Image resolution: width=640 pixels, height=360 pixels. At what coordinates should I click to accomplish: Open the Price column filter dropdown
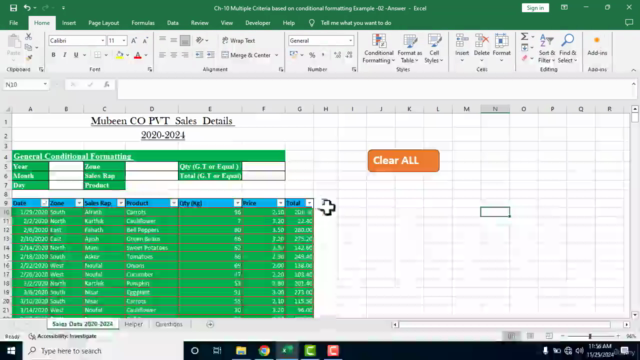[280, 203]
